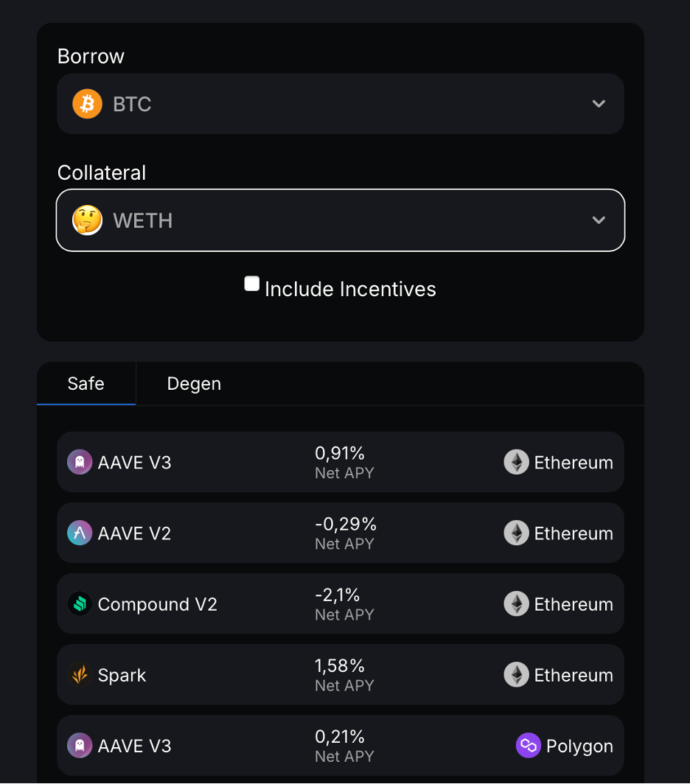Switch to the Degen tab
Image resolution: width=690 pixels, height=784 pixels.
tap(194, 384)
